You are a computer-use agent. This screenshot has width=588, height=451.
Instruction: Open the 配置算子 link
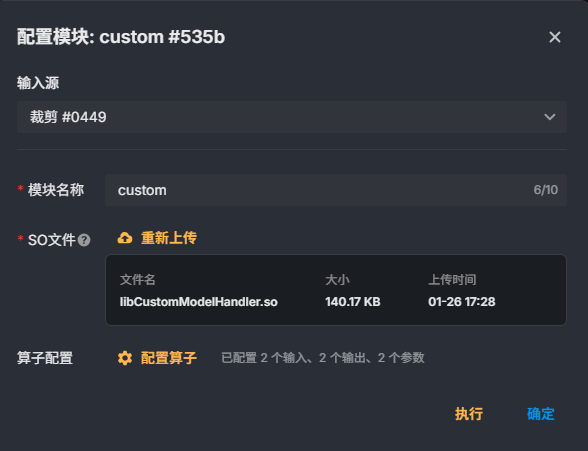(169, 358)
